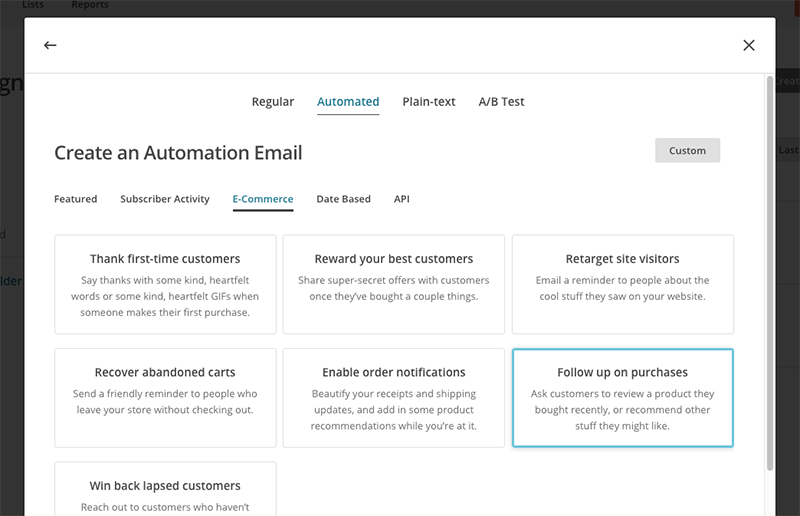The width and height of the screenshot is (800, 516).
Task: Open Lists in the background navigation
Action: pyautogui.click(x=33, y=5)
